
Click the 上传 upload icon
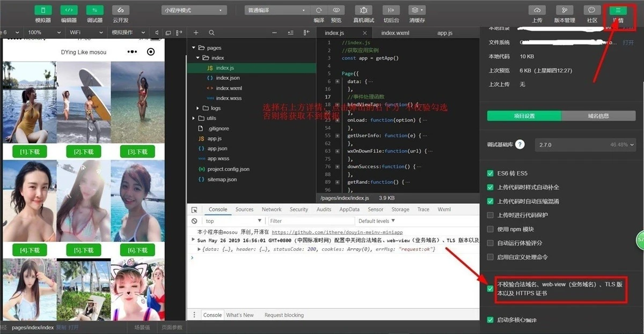tap(537, 10)
